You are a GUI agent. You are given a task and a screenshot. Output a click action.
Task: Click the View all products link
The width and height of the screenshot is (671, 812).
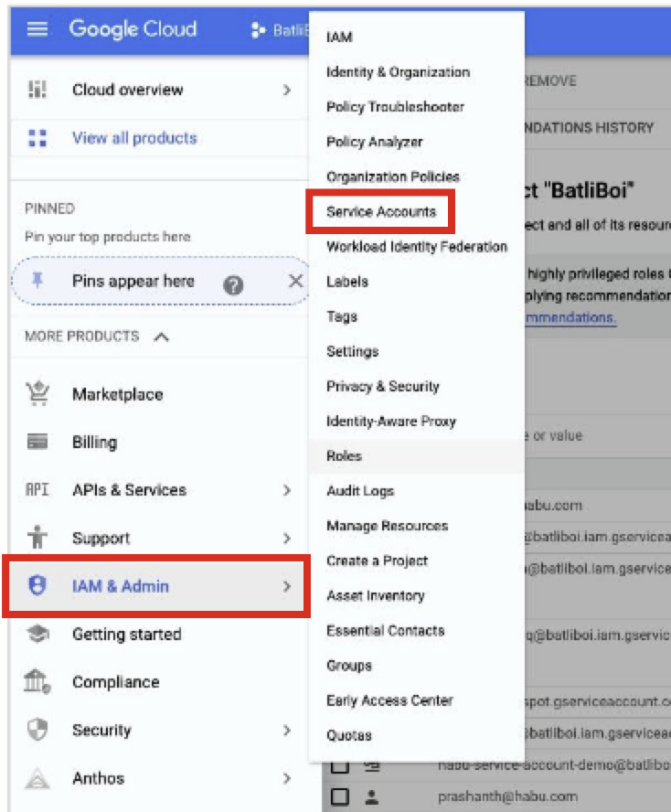tap(134, 138)
